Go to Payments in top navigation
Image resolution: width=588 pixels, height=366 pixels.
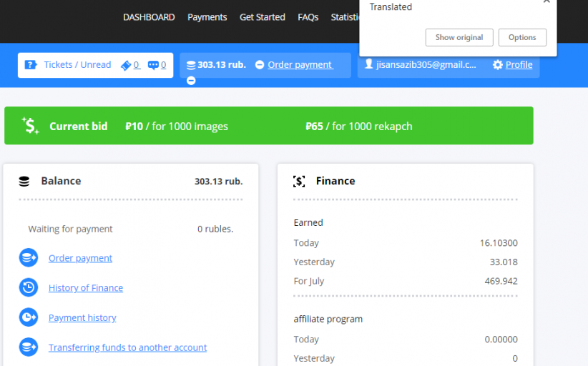[x=207, y=17]
